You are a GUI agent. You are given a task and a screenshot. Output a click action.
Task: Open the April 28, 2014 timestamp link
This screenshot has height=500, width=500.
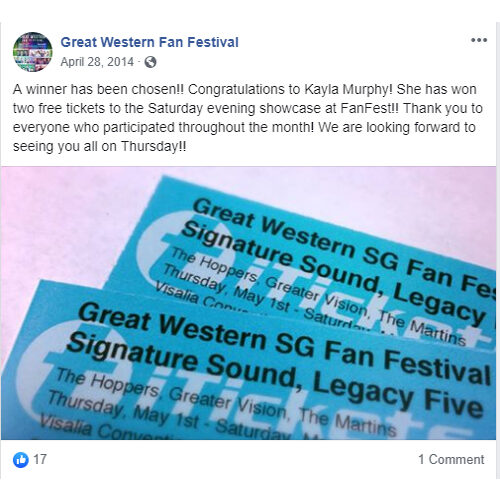(97, 62)
